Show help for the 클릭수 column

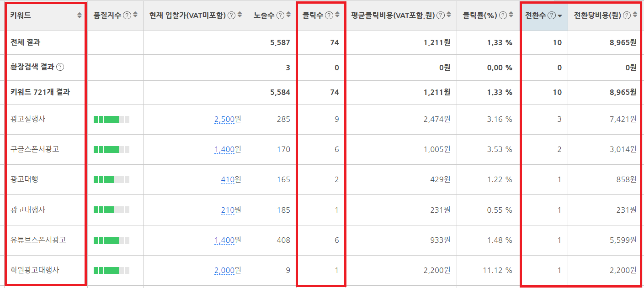(329, 15)
